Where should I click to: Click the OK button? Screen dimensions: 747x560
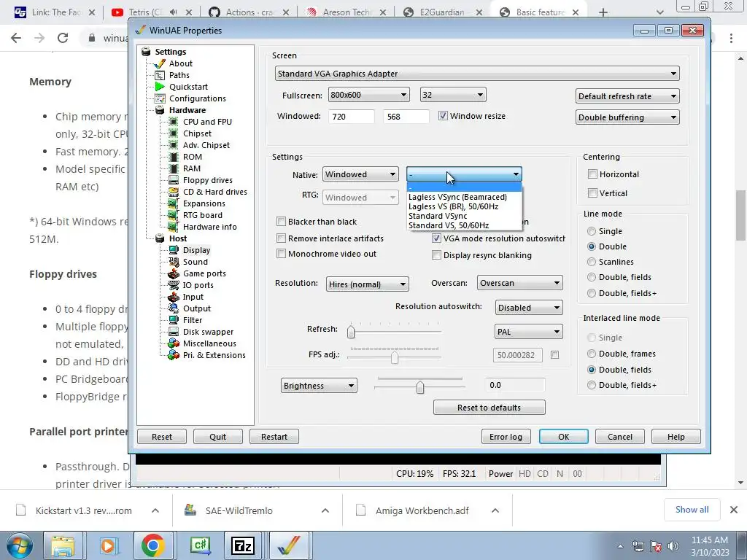point(564,437)
